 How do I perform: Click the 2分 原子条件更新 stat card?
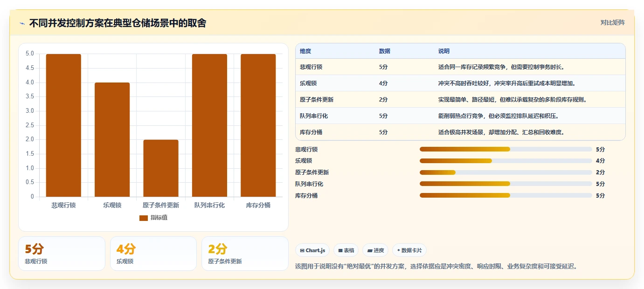[x=245, y=254]
